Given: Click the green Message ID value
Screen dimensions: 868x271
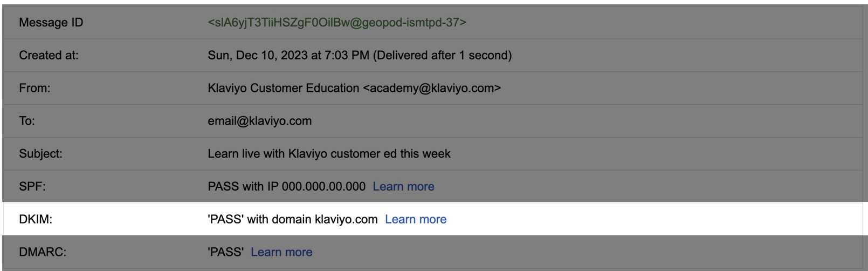Looking at the screenshot, I should click(337, 23).
